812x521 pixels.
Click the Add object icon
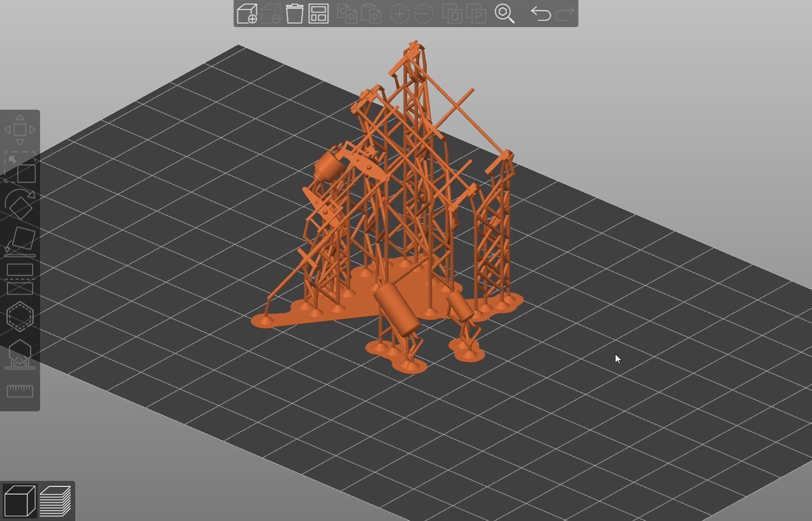coord(247,14)
